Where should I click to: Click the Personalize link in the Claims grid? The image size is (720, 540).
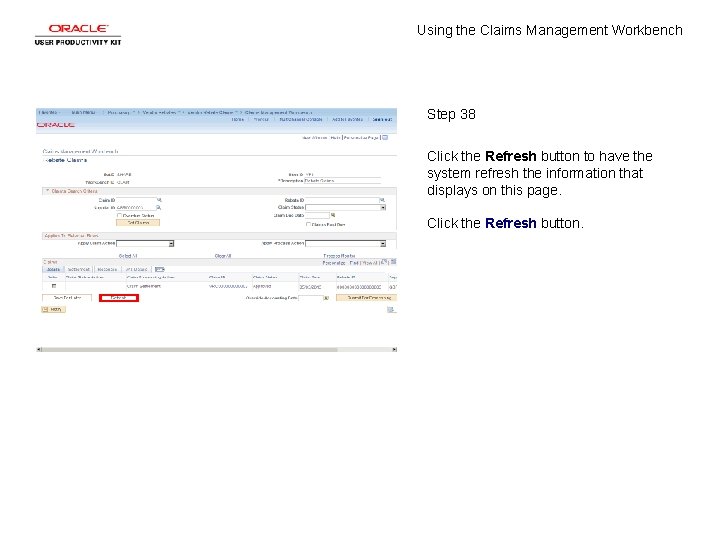(x=334, y=263)
